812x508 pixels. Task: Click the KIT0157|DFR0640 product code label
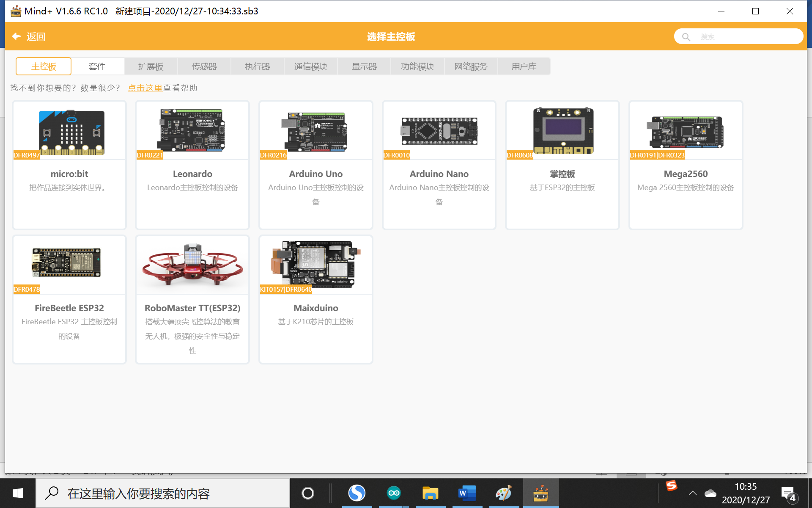(x=286, y=289)
